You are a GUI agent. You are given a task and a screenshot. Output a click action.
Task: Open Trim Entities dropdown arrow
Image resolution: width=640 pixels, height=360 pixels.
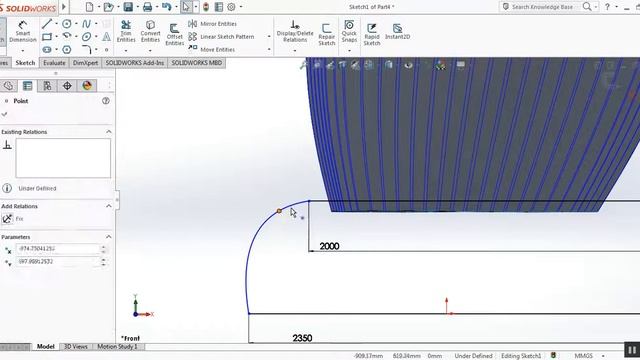(x=126, y=50)
